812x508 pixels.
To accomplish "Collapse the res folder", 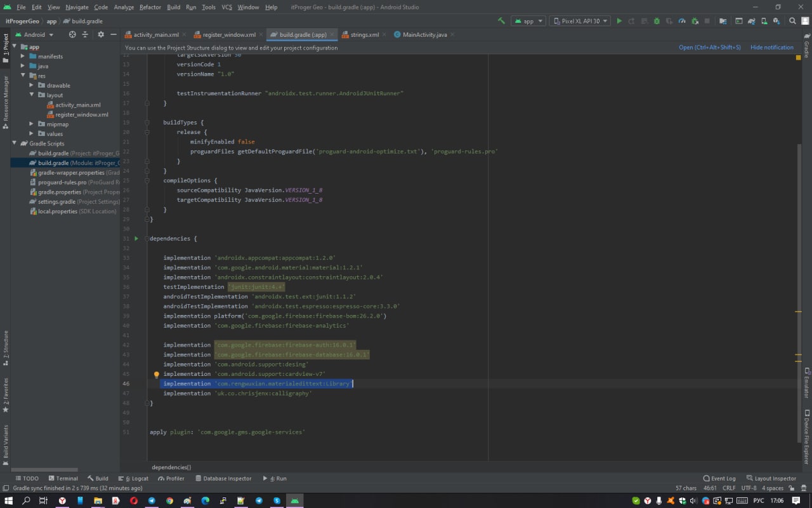I will [x=23, y=76].
